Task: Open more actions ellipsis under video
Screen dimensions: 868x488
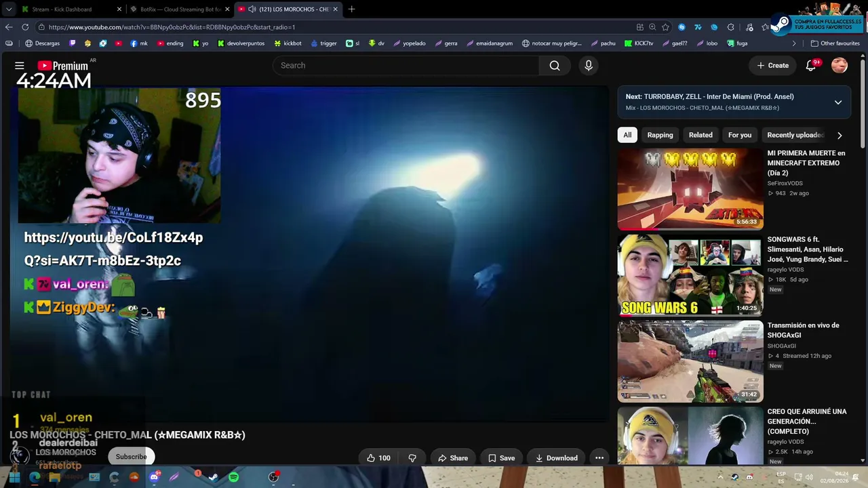Action: (x=599, y=458)
